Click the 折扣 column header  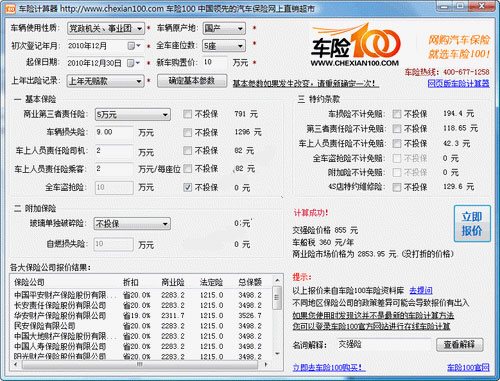(131, 282)
